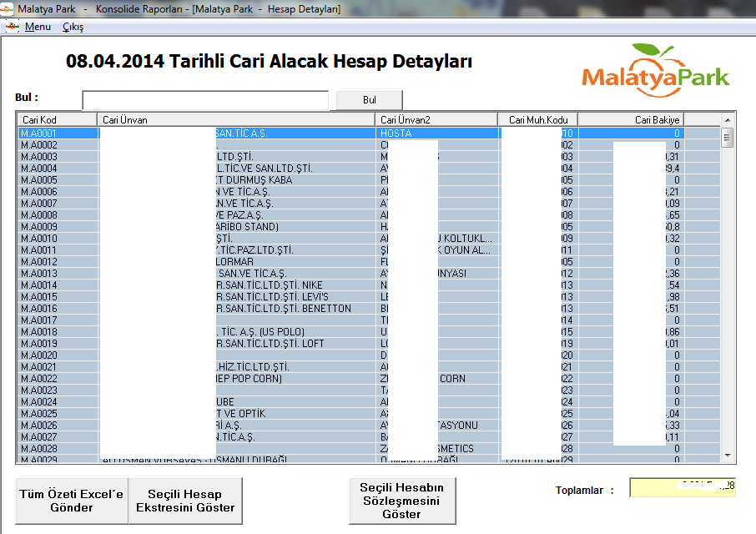756x534 pixels.
Task: Click the Bul search button
Action: 370,100
